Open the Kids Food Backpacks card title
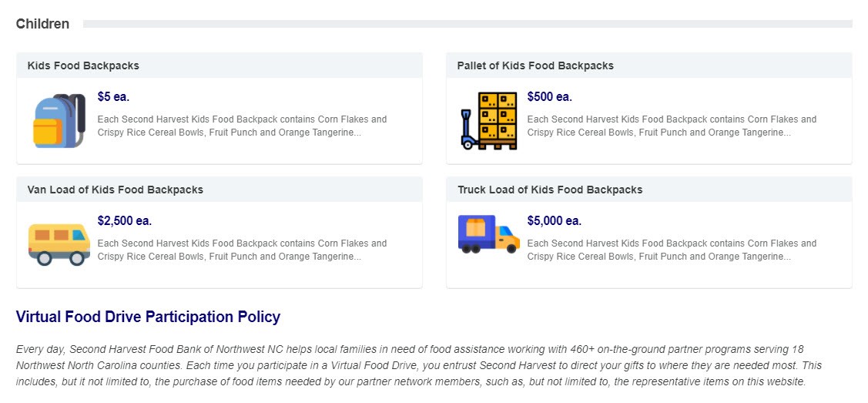 pos(83,65)
